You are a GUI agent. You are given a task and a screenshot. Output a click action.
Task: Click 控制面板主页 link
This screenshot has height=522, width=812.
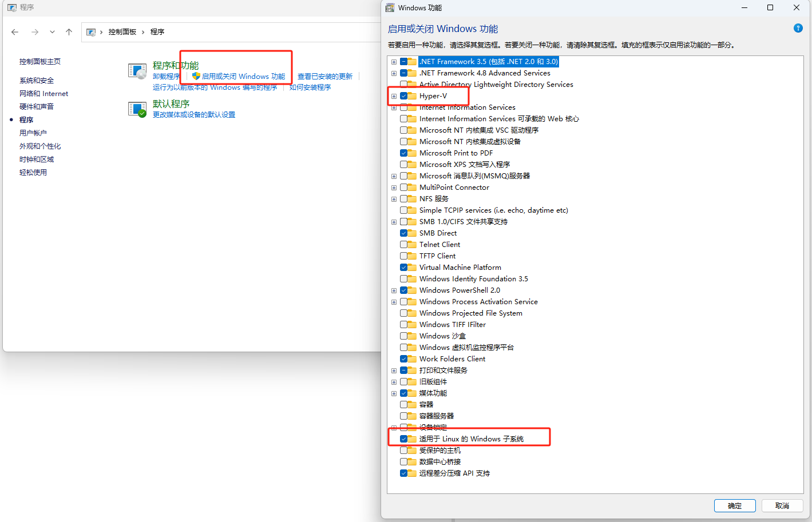click(40, 62)
